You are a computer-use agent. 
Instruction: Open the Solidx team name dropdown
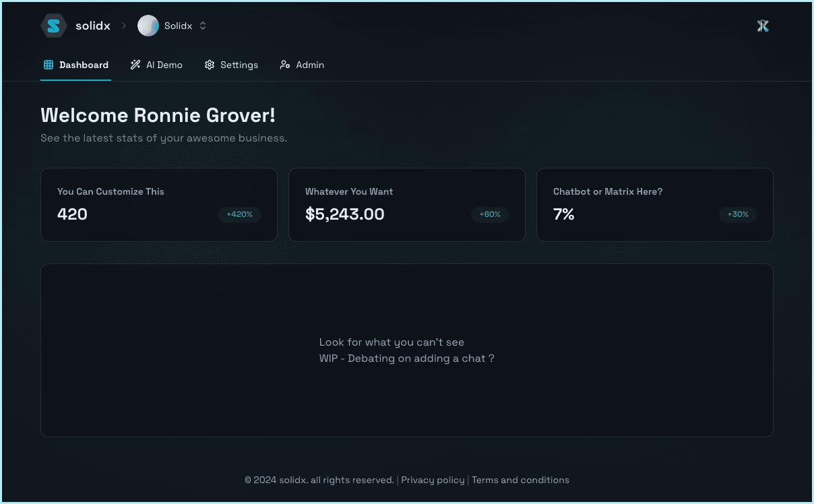(178, 26)
